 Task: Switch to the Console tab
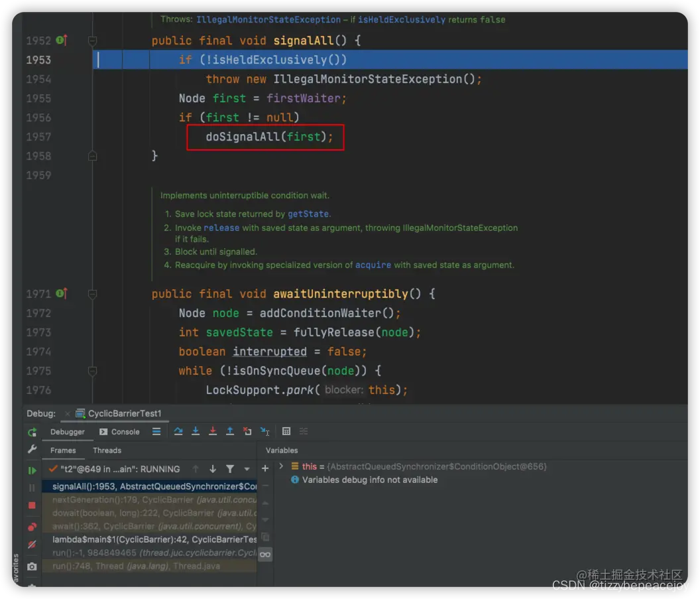119,431
